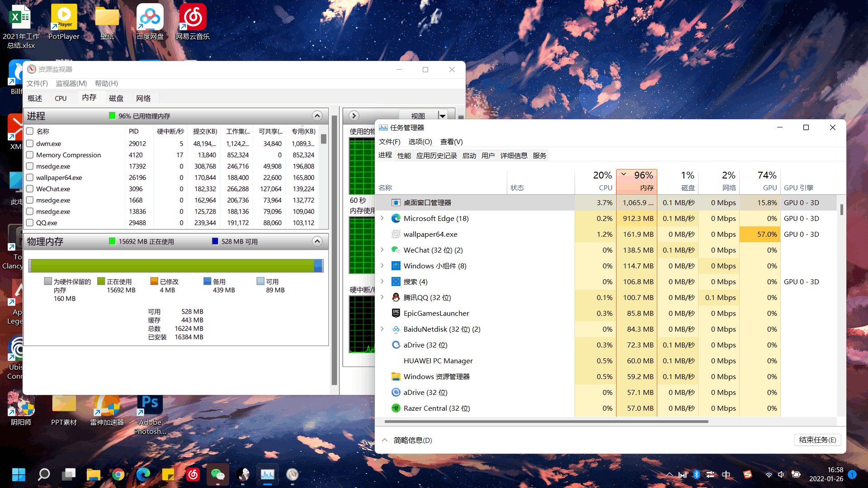
Task: Check the QQ.exe checkbox
Action: coord(30,222)
